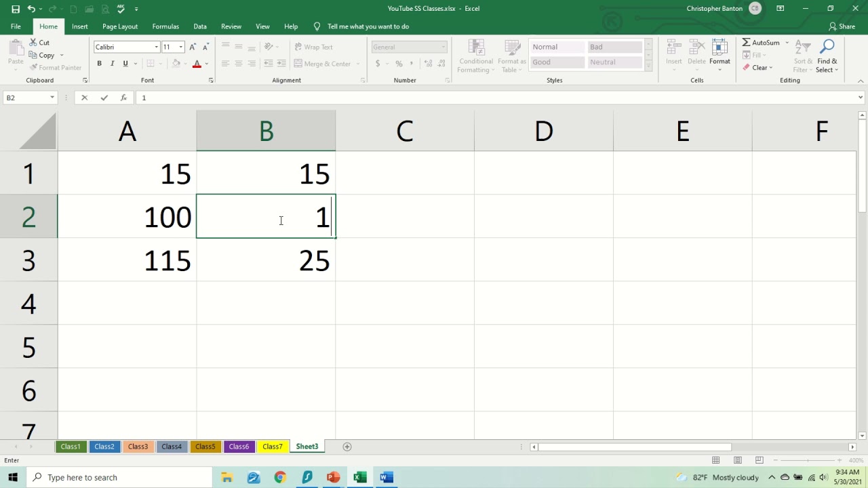The image size is (868, 488).
Task: Toggle Align Right alignment
Action: pos(252,64)
